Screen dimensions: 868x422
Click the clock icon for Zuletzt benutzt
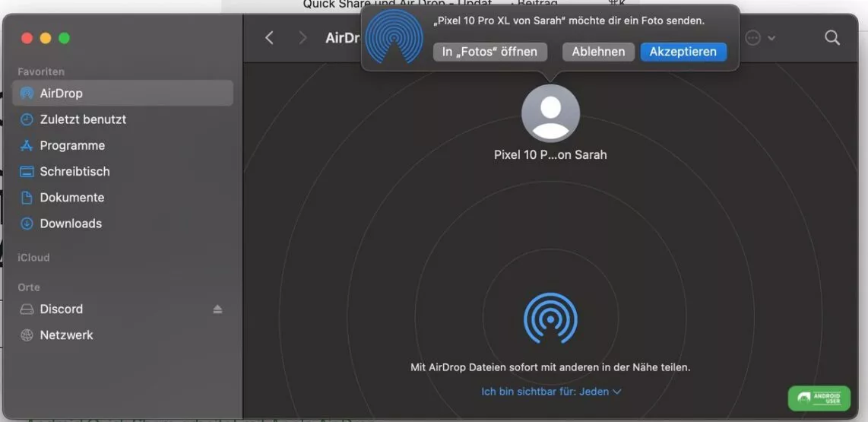point(27,119)
